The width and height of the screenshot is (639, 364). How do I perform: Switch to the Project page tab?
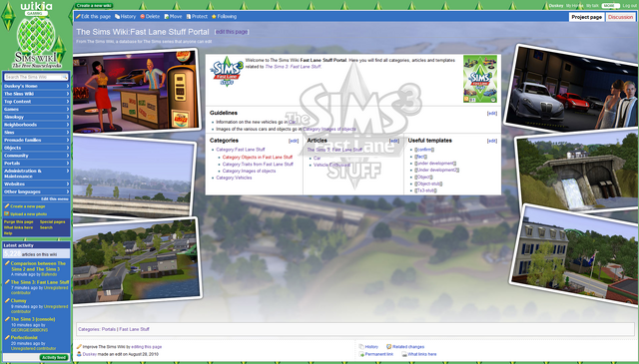pyautogui.click(x=586, y=17)
